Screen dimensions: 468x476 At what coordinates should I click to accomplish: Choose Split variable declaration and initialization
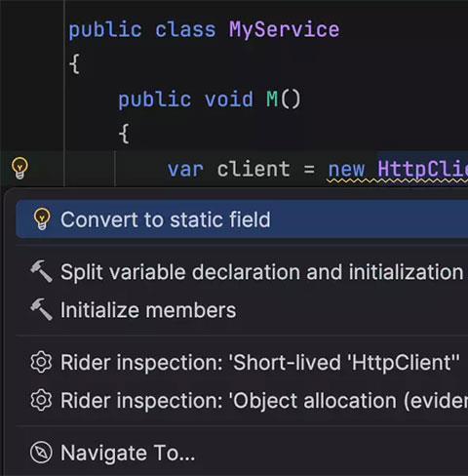click(x=242, y=271)
